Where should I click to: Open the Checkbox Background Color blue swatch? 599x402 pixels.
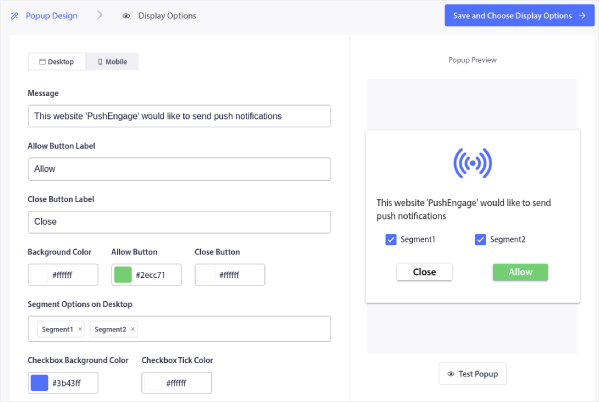pos(39,383)
